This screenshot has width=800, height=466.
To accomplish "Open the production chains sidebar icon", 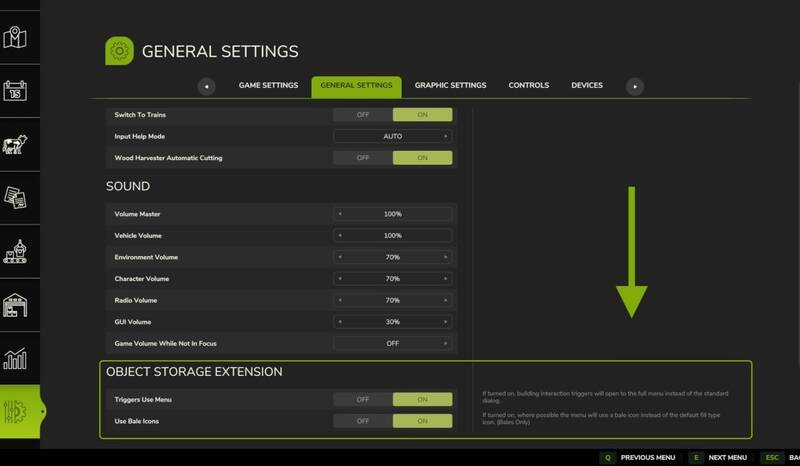I will 15,251.
